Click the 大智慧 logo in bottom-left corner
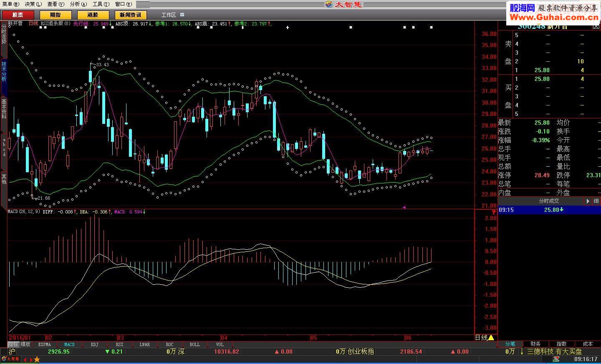601x364 pixels. coord(10,359)
